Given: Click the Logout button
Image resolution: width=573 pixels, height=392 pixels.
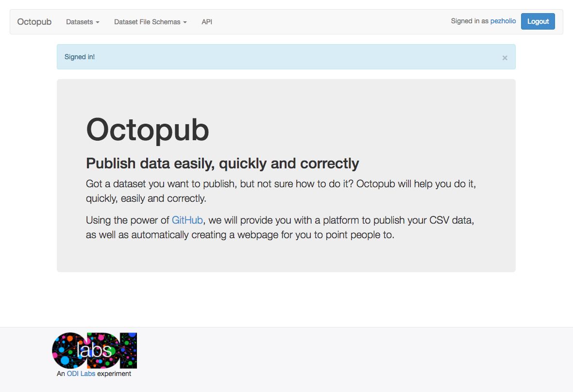Looking at the screenshot, I should pos(538,21).
